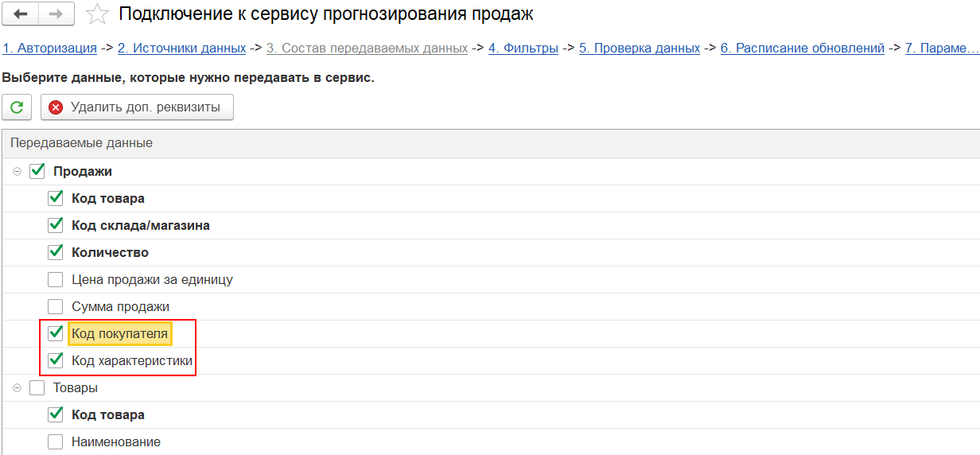The width and height of the screenshot is (980, 455).
Task: Click the forward navigation arrow
Action: click(56, 14)
